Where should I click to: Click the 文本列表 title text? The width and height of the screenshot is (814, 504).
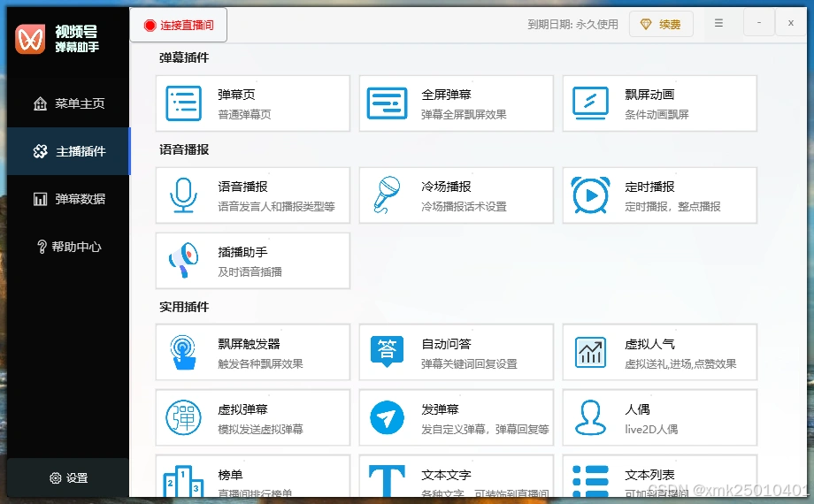(x=649, y=475)
